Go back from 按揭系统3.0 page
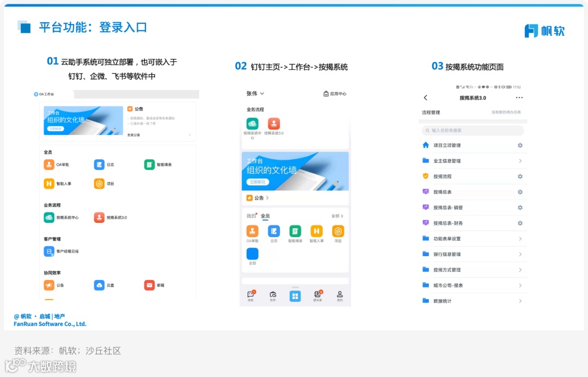The width and height of the screenshot is (588, 377). (426, 98)
